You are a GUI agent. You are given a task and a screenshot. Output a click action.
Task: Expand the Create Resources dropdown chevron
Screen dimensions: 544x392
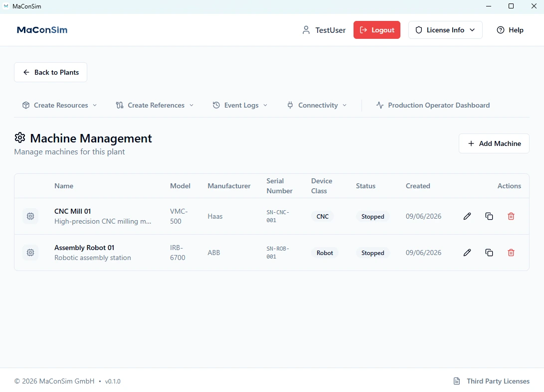[x=95, y=106]
